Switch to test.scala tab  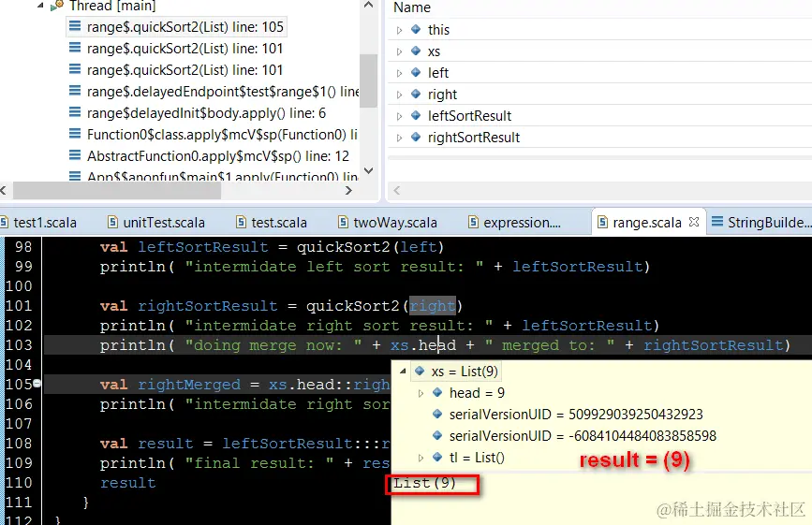pyautogui.click(x=272, y=223)
